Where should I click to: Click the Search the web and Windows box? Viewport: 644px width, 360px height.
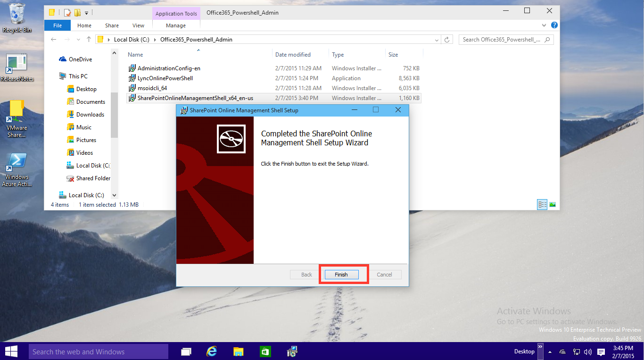coord(98,352)
